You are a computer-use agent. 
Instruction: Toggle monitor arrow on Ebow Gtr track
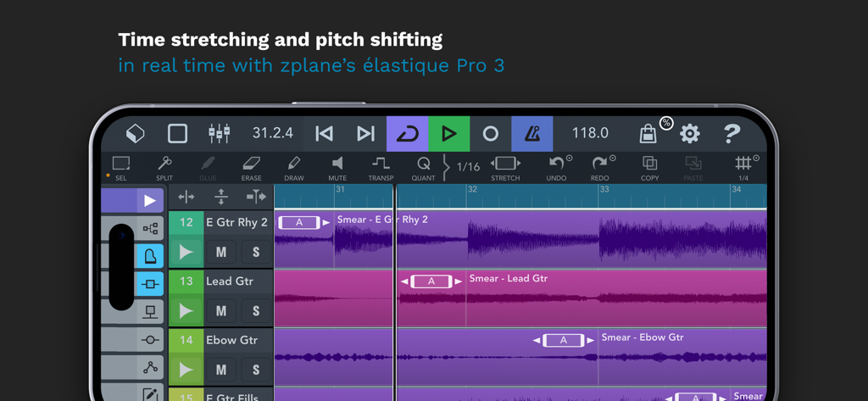coord(186,370)
